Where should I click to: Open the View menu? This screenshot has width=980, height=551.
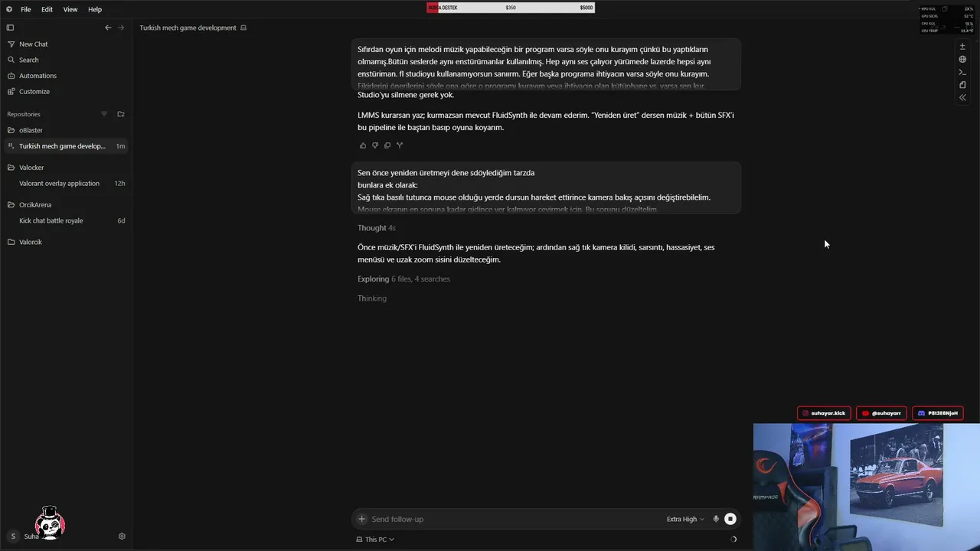[x=70, y=9]
